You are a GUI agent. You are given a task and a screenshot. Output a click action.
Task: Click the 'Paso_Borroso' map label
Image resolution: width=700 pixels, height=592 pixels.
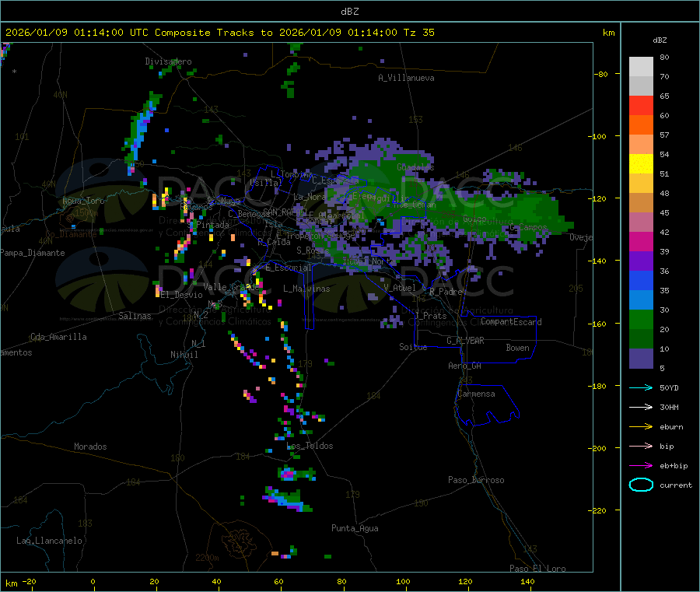tap(476, 480)
